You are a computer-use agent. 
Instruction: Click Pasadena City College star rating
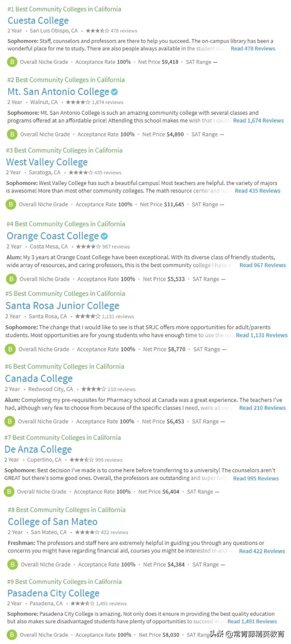82,604
